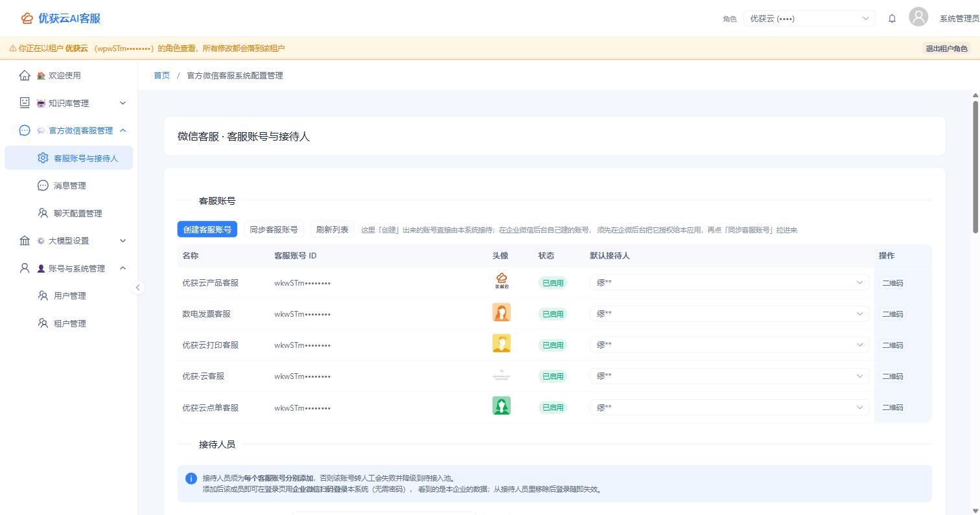Click the 已启用 status of 数电发票客服
Screen dimensions: 980x515
click(553, 314)
